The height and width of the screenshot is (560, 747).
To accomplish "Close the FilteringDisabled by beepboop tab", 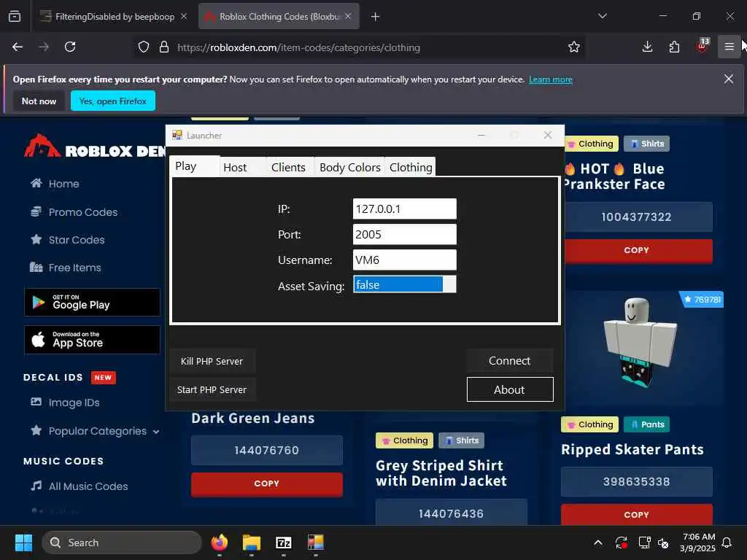I will point(184,16).
